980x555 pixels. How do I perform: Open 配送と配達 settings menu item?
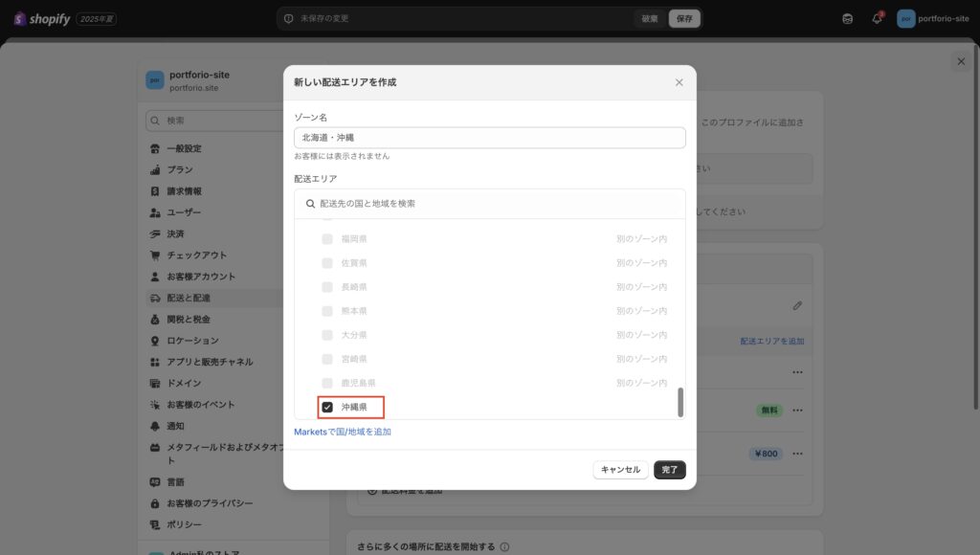tap(189, 298)
